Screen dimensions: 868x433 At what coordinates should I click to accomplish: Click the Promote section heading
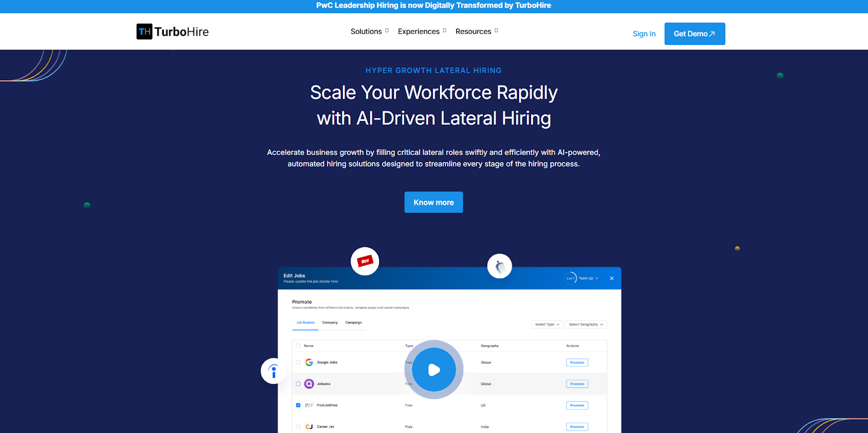[302, 302]
